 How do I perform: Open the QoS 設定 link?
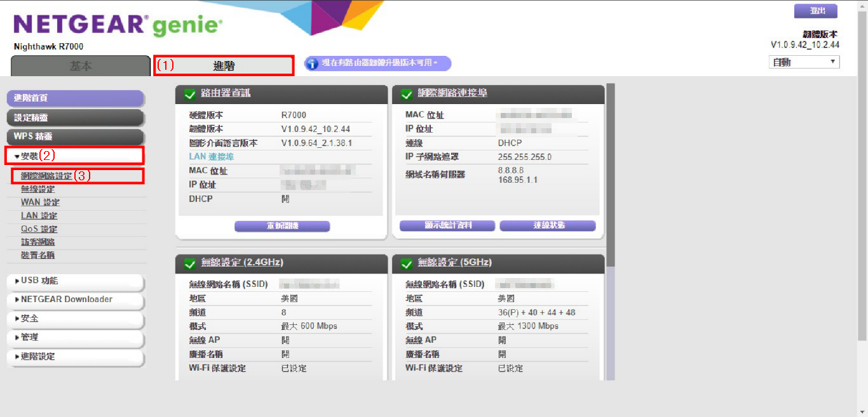point(39,229)
